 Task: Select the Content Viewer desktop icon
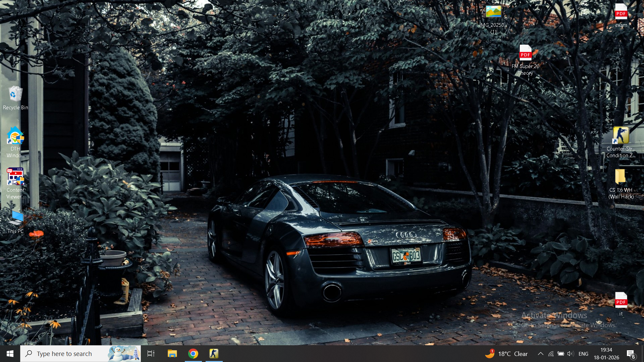(15, 178)
